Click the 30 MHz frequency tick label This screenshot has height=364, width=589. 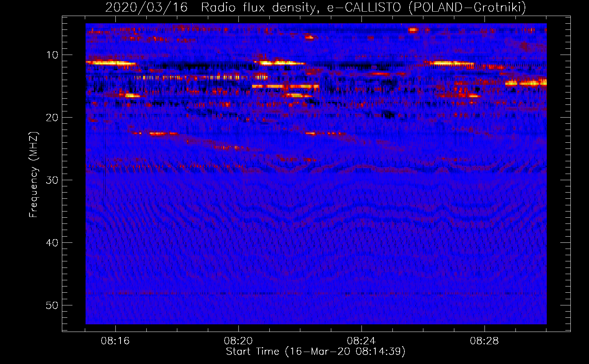pos(52,180)
